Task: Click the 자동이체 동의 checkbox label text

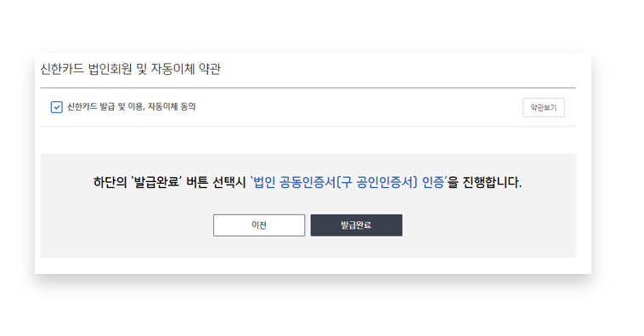Action: 172,107
